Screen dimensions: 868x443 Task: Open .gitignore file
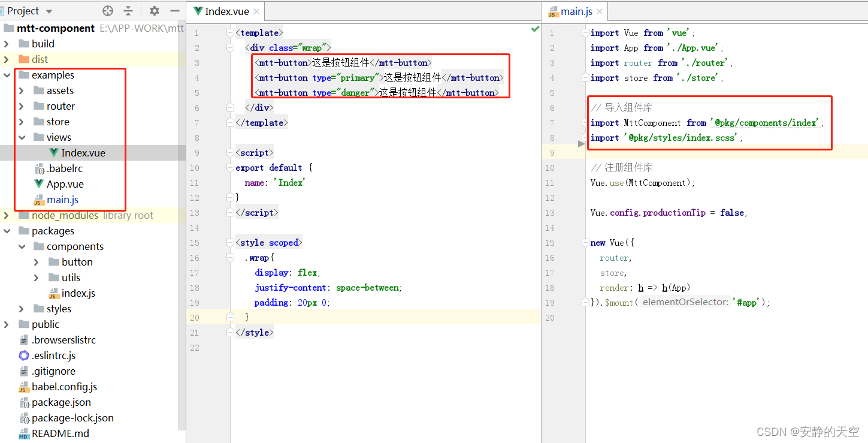pyautogui.click(x=53, y=371)
